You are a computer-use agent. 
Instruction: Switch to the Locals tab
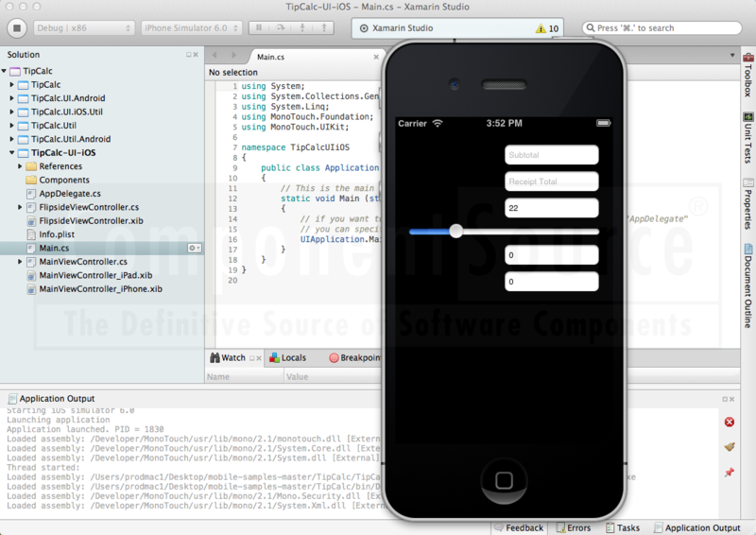pyautogui.click(x=288, y=358)
